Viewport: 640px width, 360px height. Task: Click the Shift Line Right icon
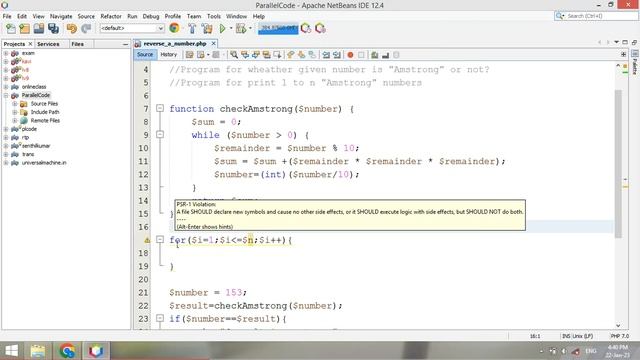point(337,55)
